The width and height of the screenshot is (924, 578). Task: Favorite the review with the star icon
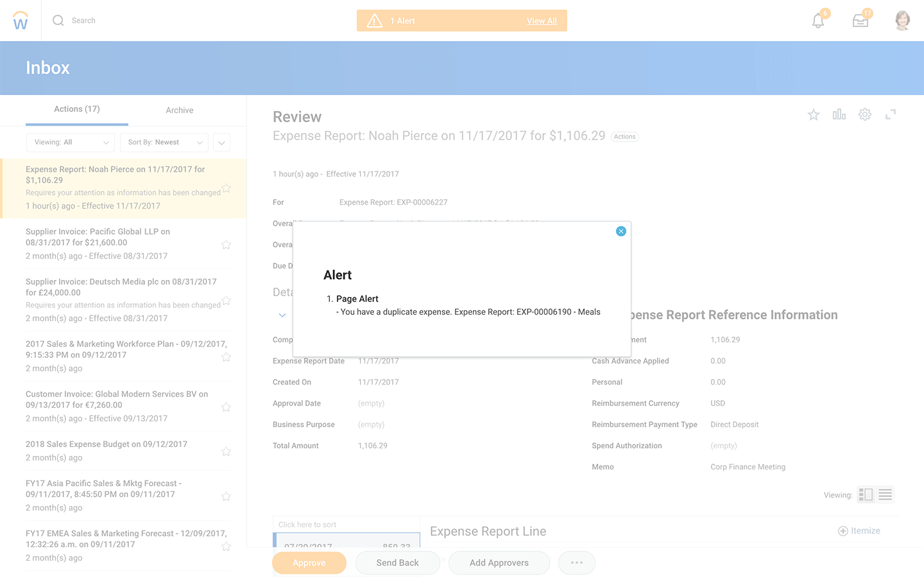814,115
